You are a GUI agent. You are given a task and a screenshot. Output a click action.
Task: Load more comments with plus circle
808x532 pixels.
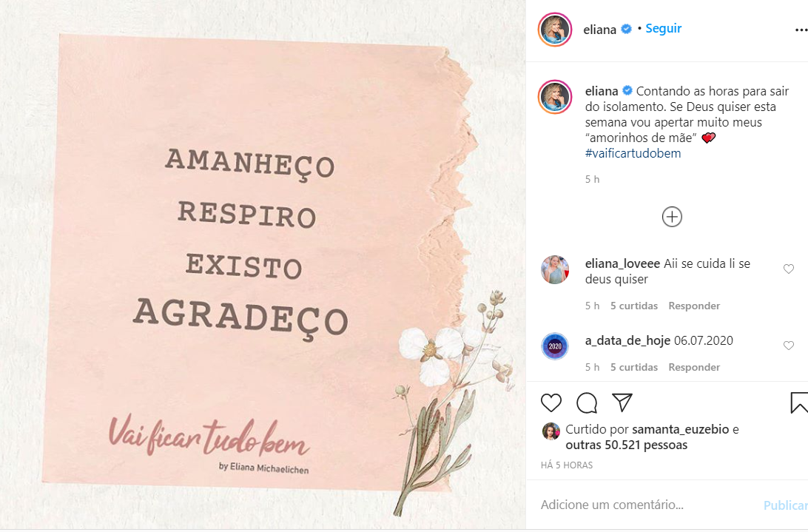click(672, 217)
